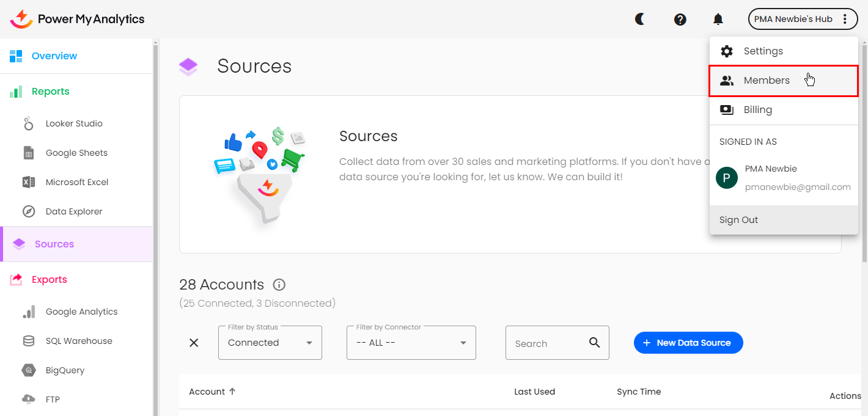Screen dimensions: 868x416
Task: Open the help question mark icon
Action: (680, 20)
